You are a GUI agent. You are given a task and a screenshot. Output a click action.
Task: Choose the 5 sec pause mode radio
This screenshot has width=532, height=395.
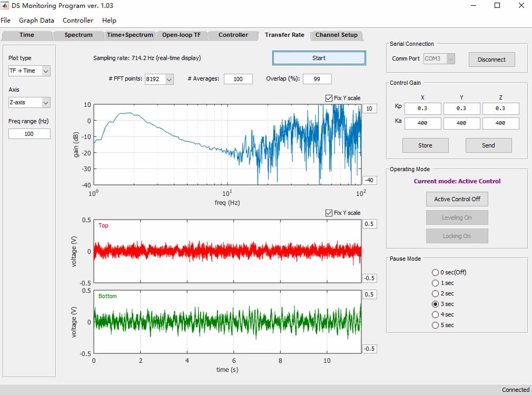(435, 325)
